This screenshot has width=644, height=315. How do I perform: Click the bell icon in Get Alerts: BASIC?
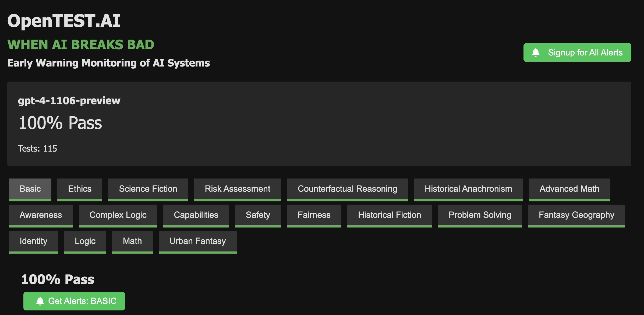(x=40, y=301)
